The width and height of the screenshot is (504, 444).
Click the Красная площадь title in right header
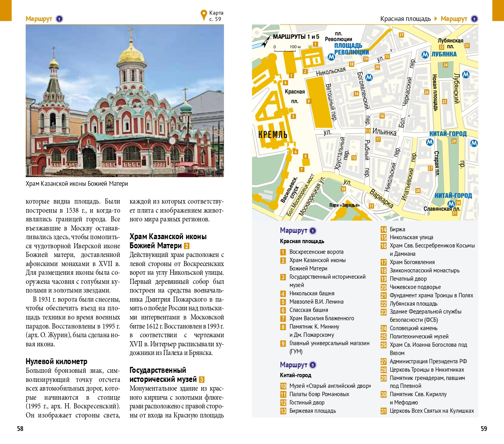[x=405, y=19]
